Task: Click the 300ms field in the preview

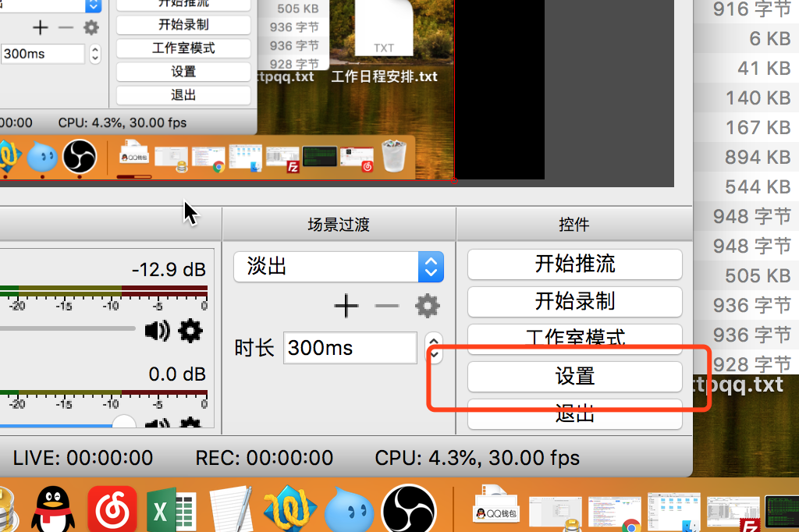Action: point(43,54)
